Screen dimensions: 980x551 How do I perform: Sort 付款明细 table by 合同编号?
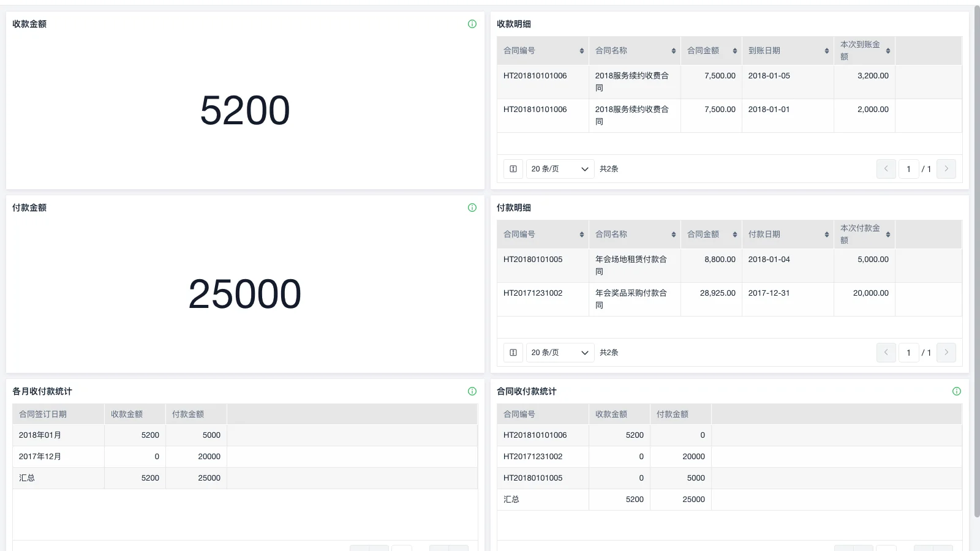[x=582, y=234]
